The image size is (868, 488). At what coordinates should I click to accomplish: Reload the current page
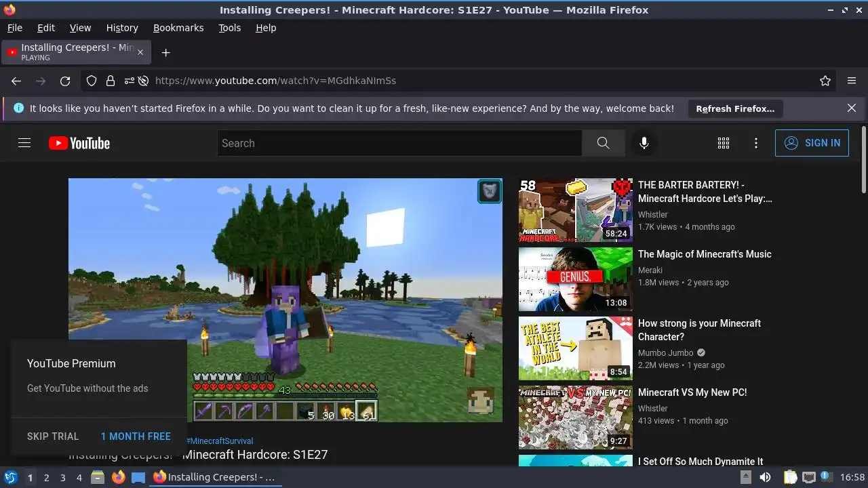click(65, 81)
